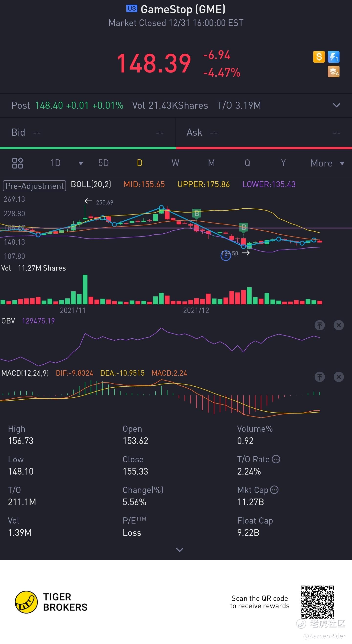Screen dimensions: 352x644
Task: Expand more stock statistics chevron
Action: pos(179,550)
